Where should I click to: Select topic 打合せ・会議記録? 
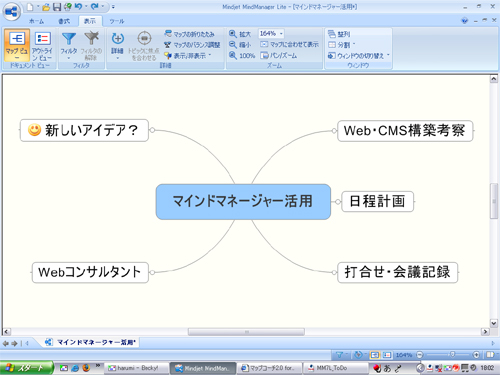[397, 272]
